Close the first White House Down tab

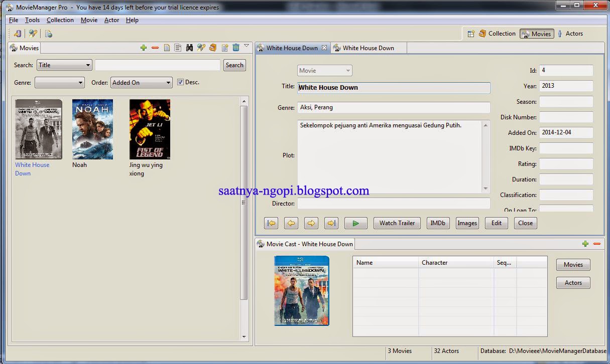(x=324, y=48)
